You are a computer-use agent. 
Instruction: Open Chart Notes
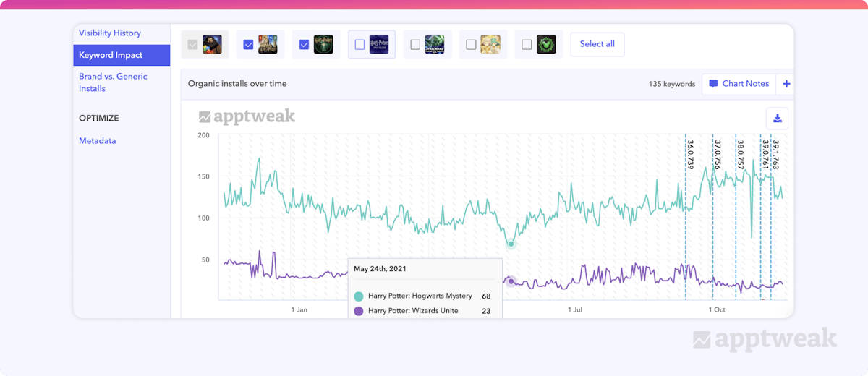(x=739, y=84)
